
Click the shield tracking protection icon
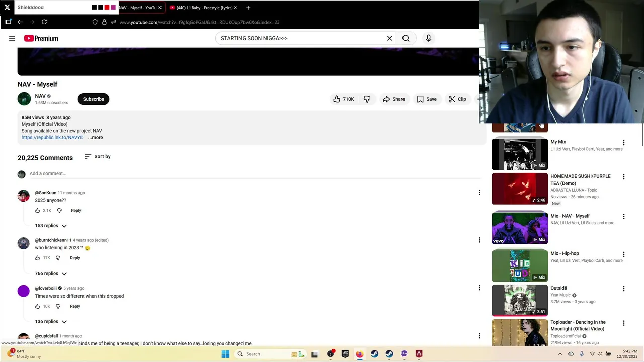(x=95, y=22)
